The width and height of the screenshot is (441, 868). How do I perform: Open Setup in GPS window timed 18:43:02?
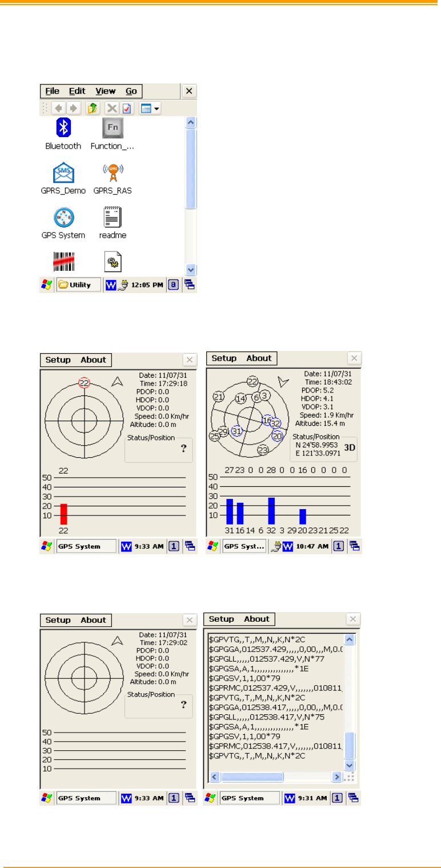click(223, 358)
